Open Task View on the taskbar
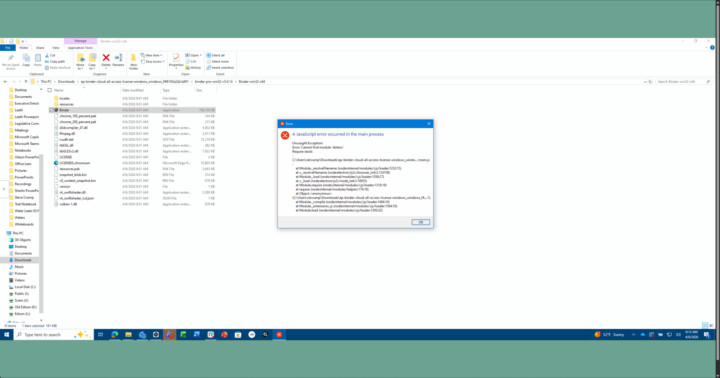 click(x=101, y=335)
